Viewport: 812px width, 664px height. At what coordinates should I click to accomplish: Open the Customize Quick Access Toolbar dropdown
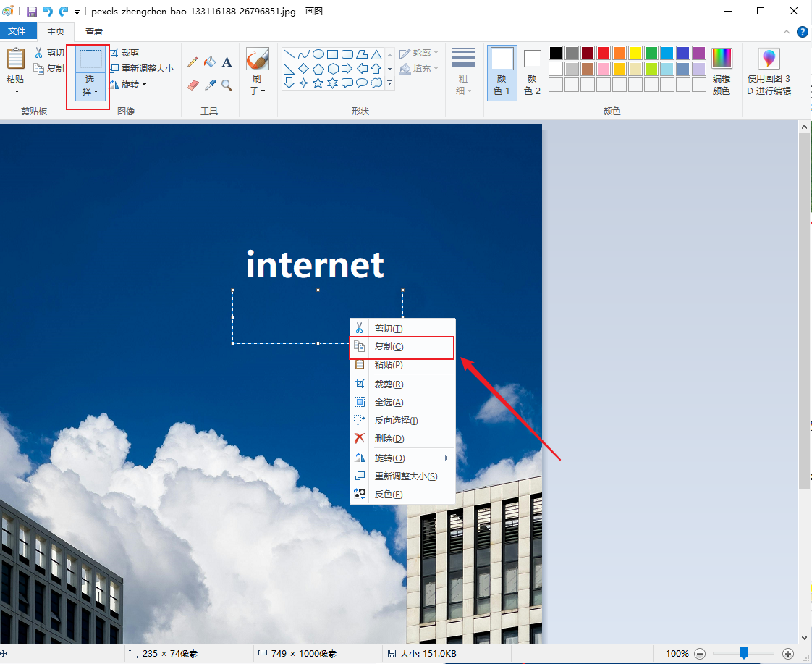pyautogui.click(x=77, y=12)
